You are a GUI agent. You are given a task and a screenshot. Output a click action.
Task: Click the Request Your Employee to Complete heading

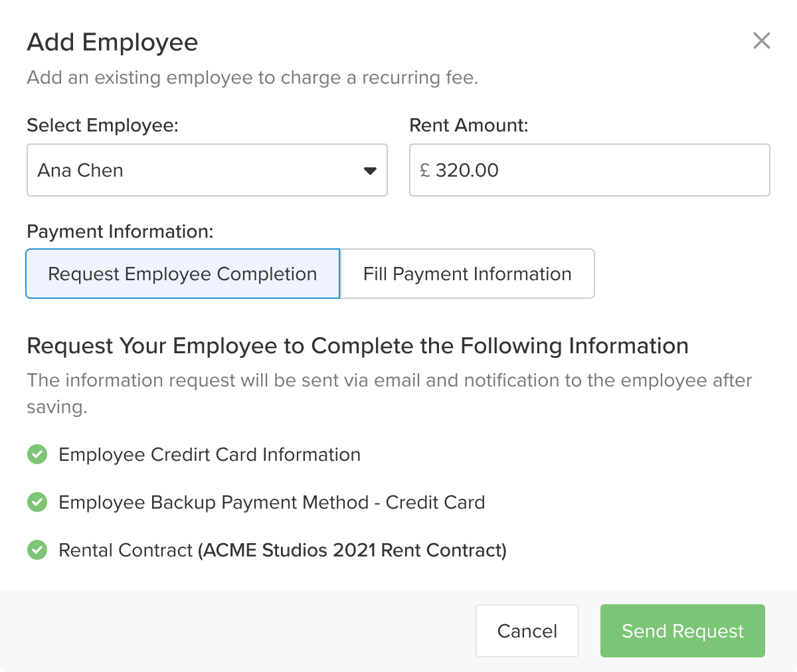click(x=357, y=346)
